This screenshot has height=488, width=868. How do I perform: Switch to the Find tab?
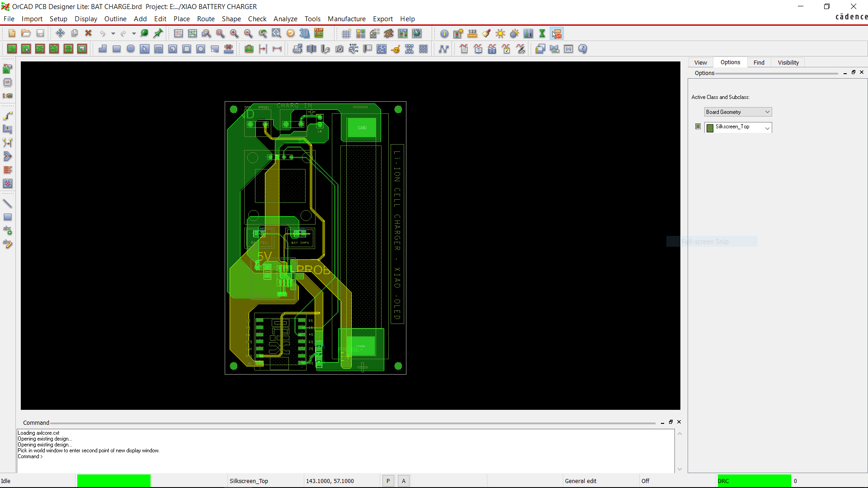759,62
